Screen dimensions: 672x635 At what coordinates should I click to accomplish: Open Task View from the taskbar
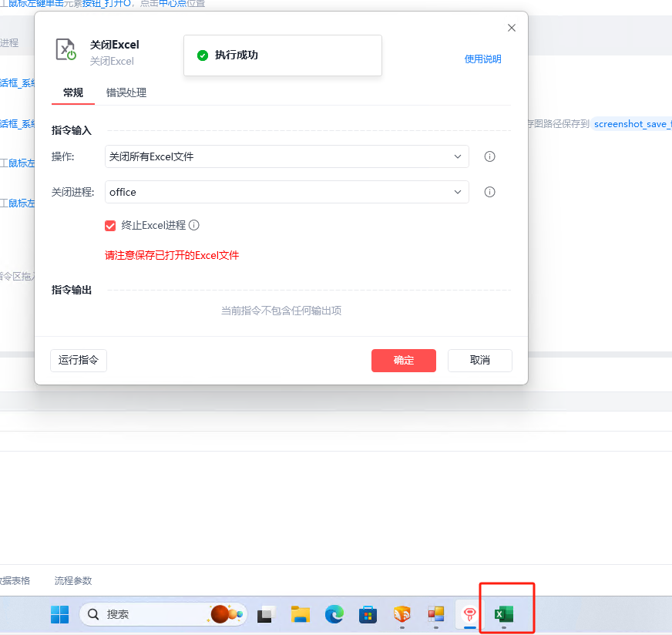[266, 615]
